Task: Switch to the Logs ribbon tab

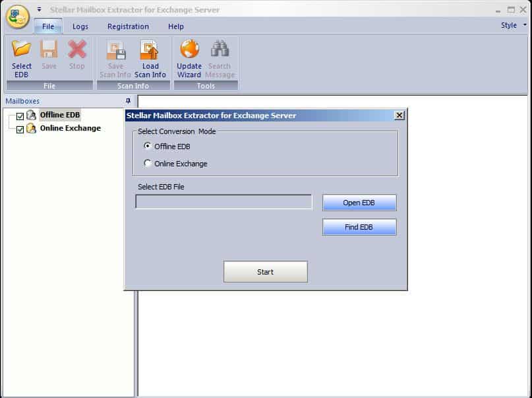Action: 80,26
